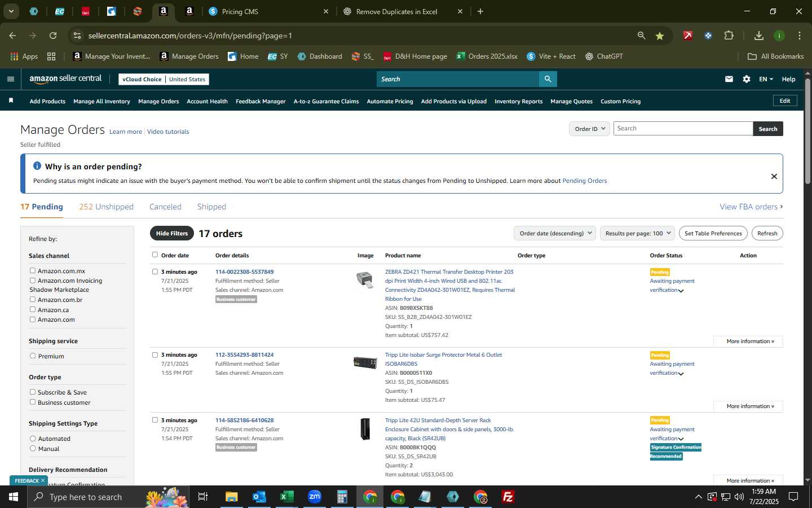This screenshot has height=508, width=812.
Task: Select the checkbox for order 114-0022308-5537849
Action: 155,271
